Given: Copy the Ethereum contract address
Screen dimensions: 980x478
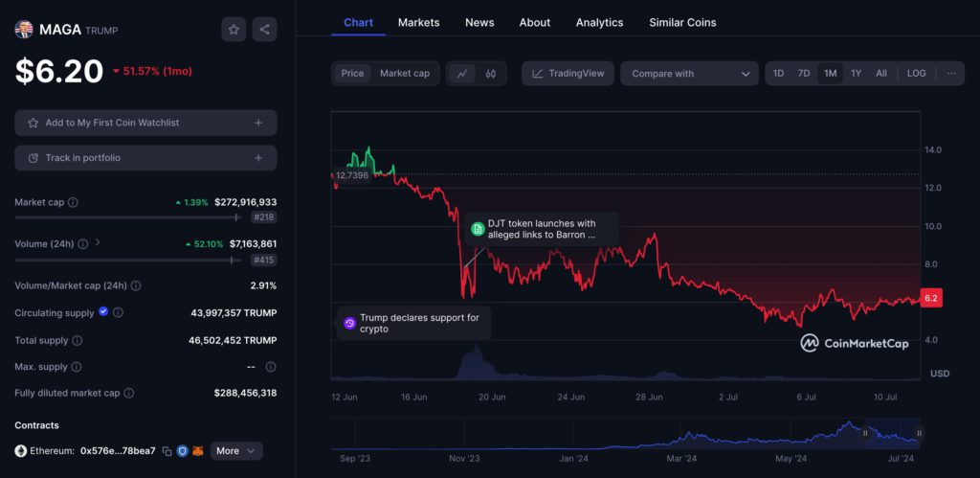Looking at the screenshot, I should click(167, 451).
